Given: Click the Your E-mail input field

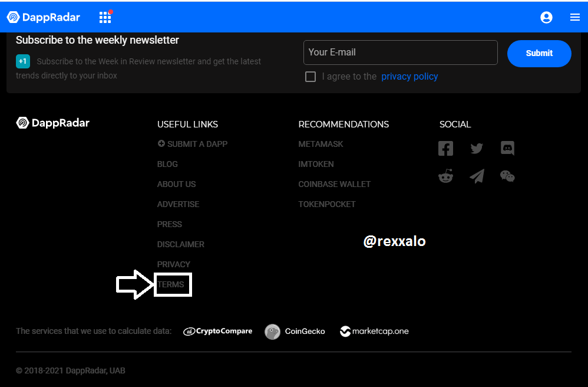Looking at the screenshot, I should tap(400, 53).
